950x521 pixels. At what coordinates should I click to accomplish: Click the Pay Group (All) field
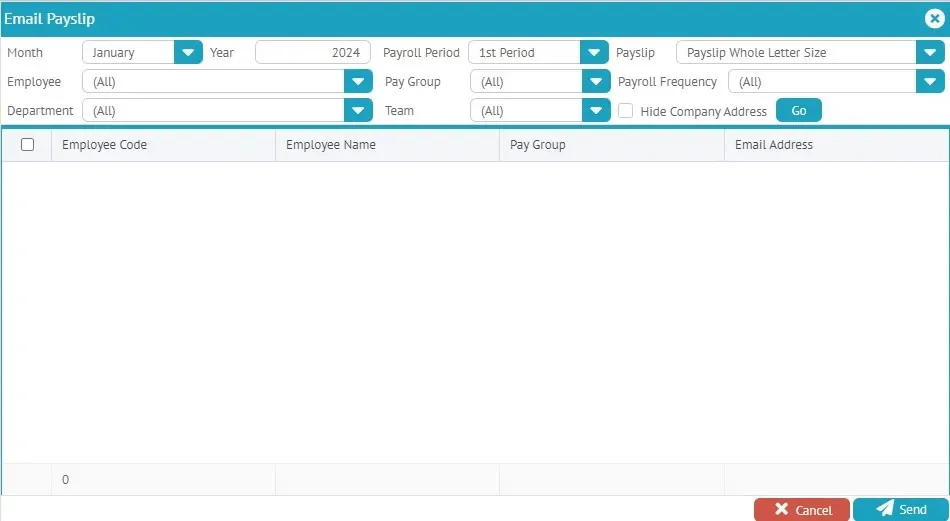point(526,81)
